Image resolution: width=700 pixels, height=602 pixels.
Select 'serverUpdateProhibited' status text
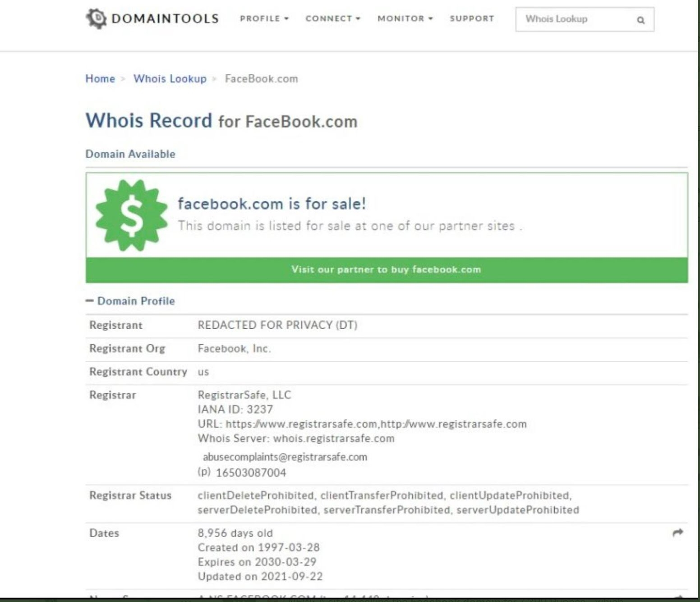(x=518, y=510)
